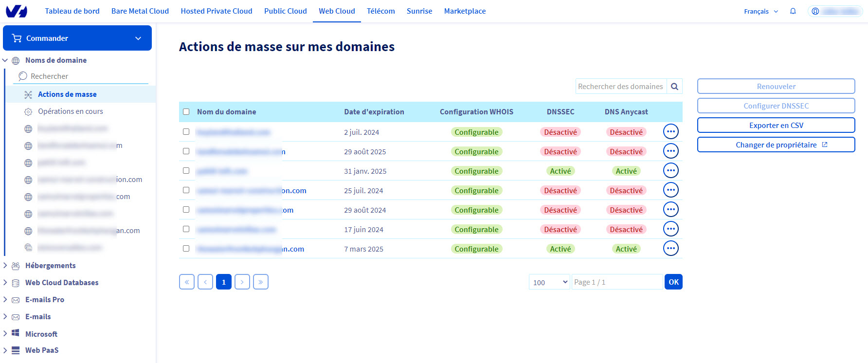This screenshot has width=868, height=363.
Task: Open the Commander dropdown
Action: (x=77, y=38)
